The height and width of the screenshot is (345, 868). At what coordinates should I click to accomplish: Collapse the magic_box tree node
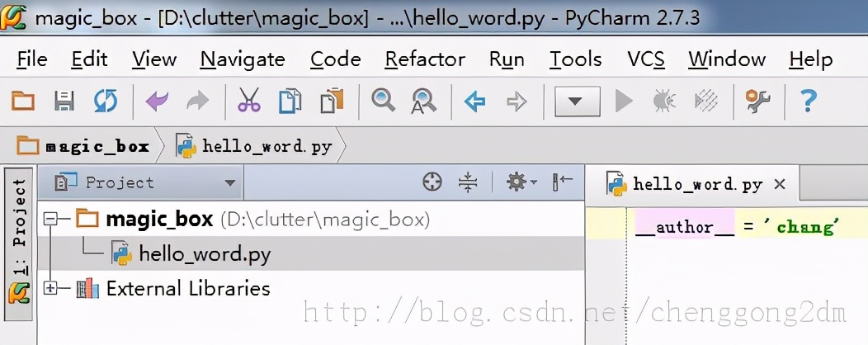pos(50,220)
